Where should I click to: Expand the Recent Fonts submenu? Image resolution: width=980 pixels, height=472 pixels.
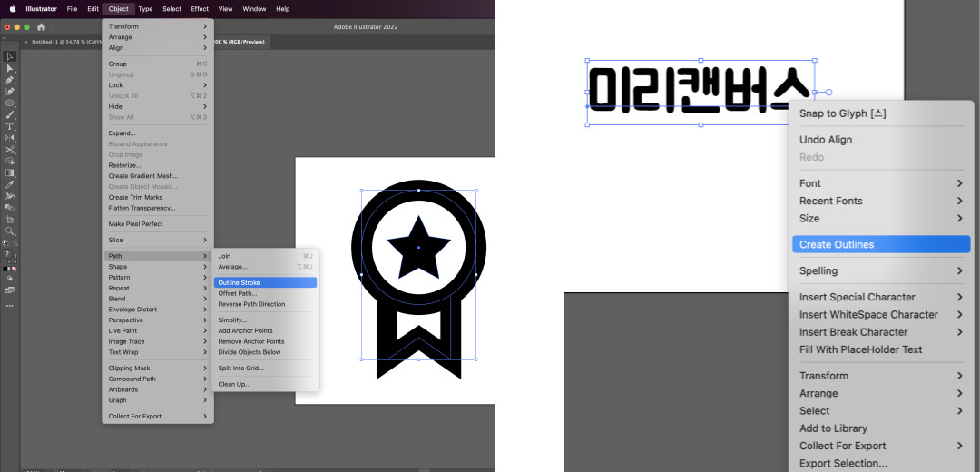pos(880,201)
